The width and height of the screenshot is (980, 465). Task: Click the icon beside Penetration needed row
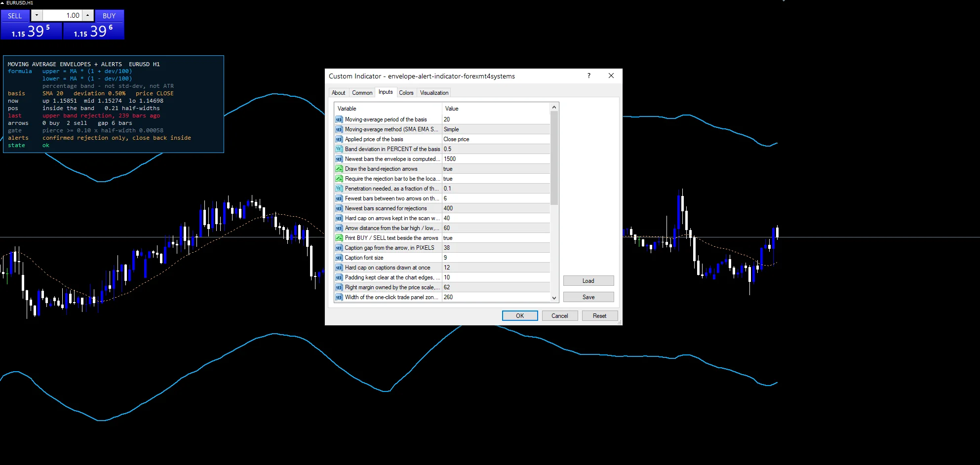click(339, 189)
